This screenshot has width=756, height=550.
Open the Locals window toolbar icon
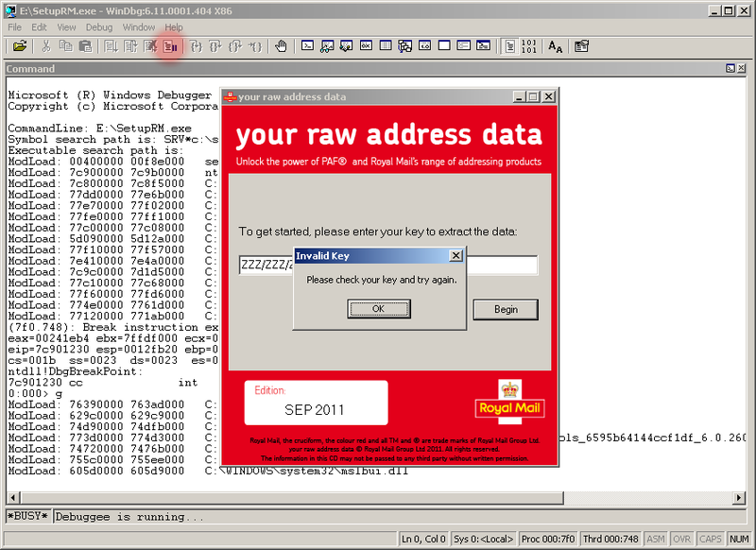(346, 46)
